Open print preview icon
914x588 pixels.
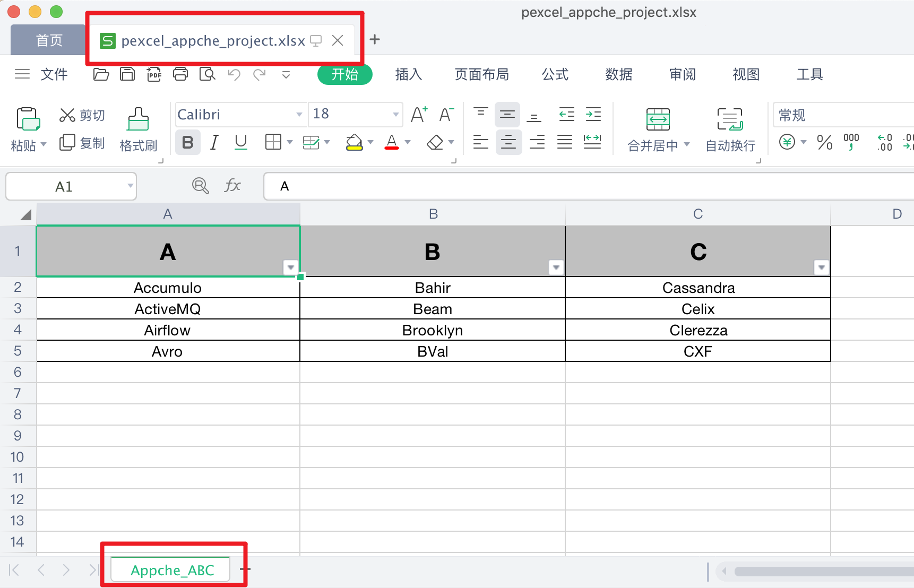point(208,74)
